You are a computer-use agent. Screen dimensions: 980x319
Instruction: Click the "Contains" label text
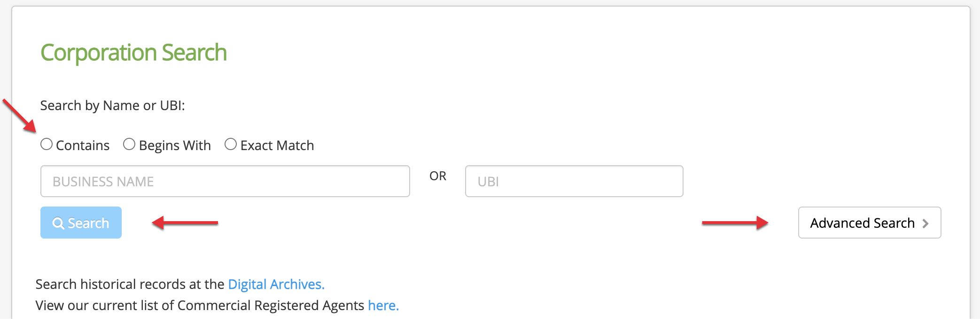pos(83,145)
